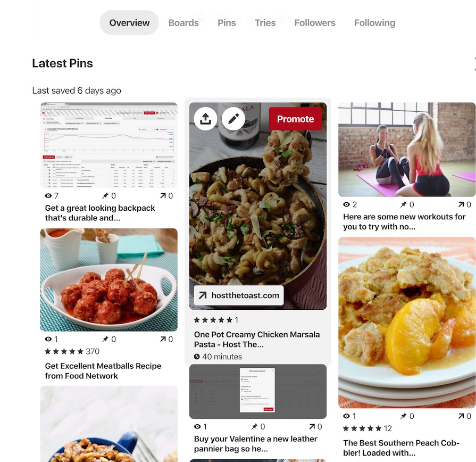Click the pushpin saves icon under workout pin
The height and width of the screenshot is (462, 476).
pos(403,204)
